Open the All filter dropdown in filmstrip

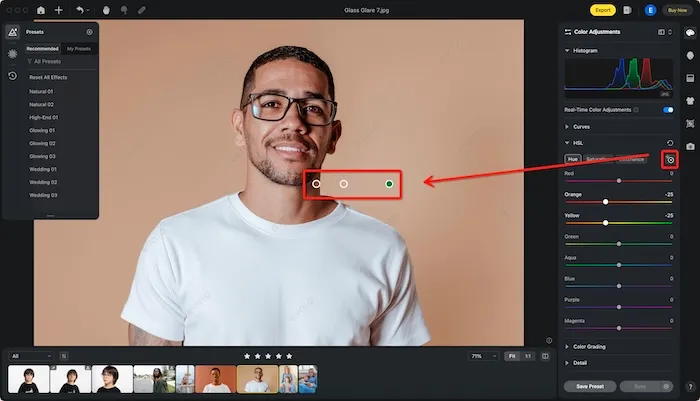[30, 356]
